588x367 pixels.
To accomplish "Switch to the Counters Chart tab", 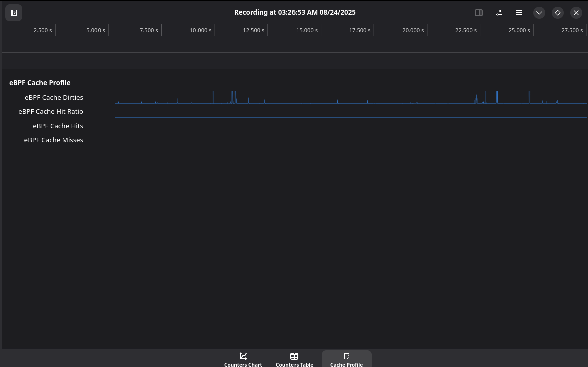I will tap(243, 359).
